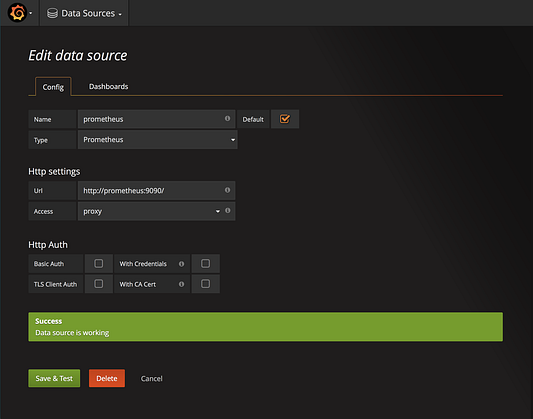Click the red Delete button
The width and height of the screenshot is (533, 419).
[x=107, y=378]
